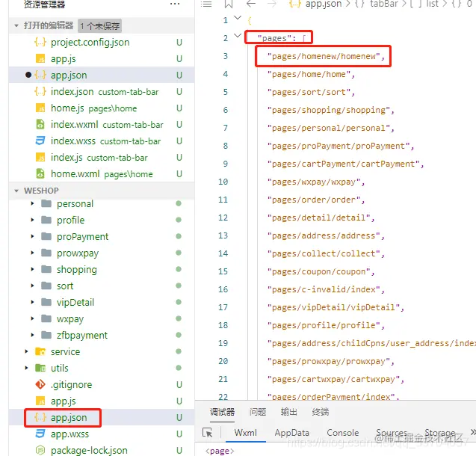Click "pages/wxpay/wxpay" on line 10
This screenshot has height=456, width=476.
point(314,182)
